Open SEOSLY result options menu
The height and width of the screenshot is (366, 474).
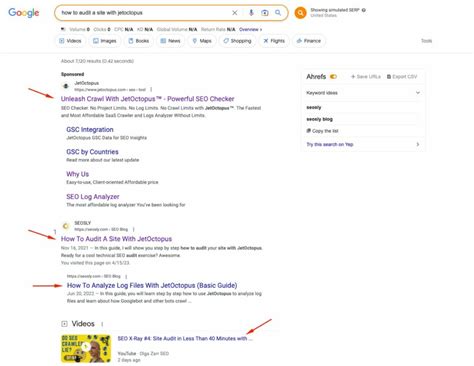click(x=134, y=229)
